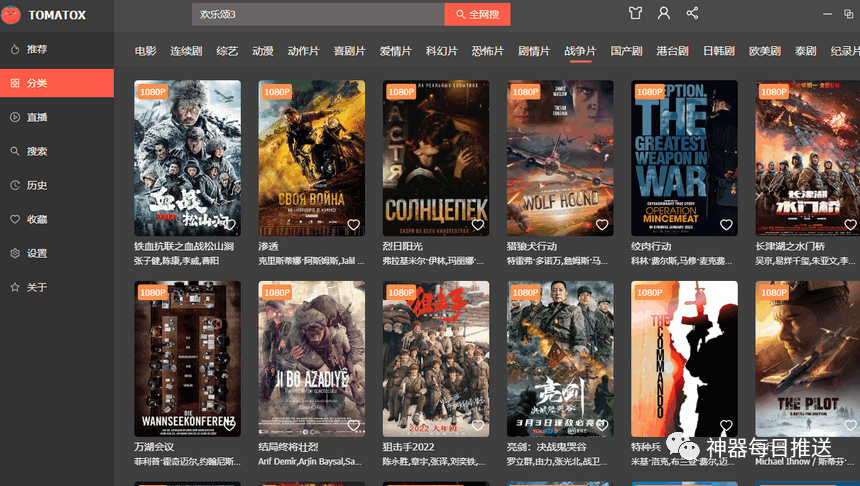Open The Pilot movie poster
This screenshot has width=860, height=486.
click(x=807, y=359)
